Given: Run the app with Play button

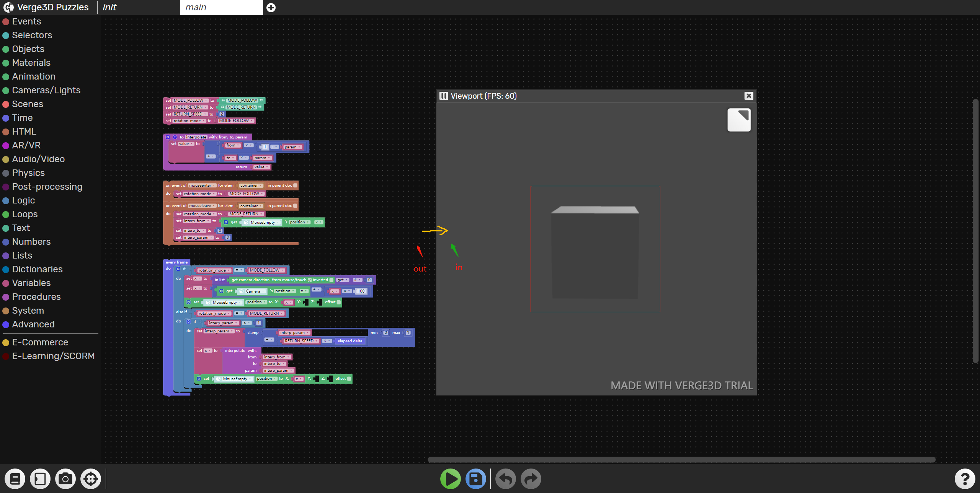Looking at the screenshot, I should pyautogui.click(x=450, y=479).
